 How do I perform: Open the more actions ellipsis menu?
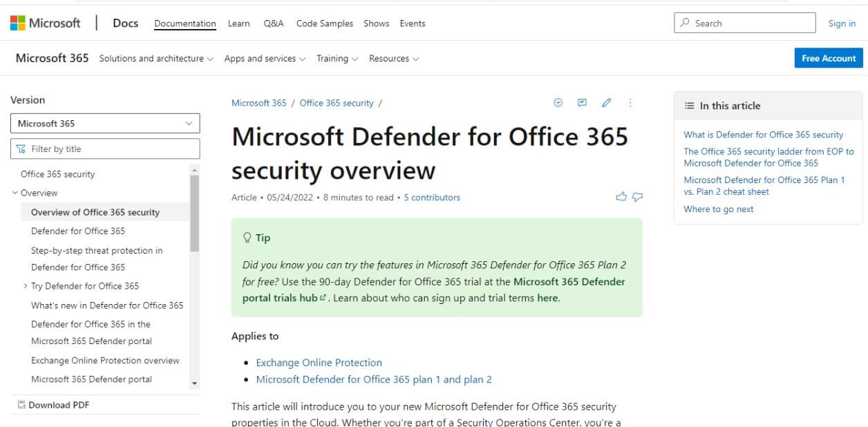point(630,103)
